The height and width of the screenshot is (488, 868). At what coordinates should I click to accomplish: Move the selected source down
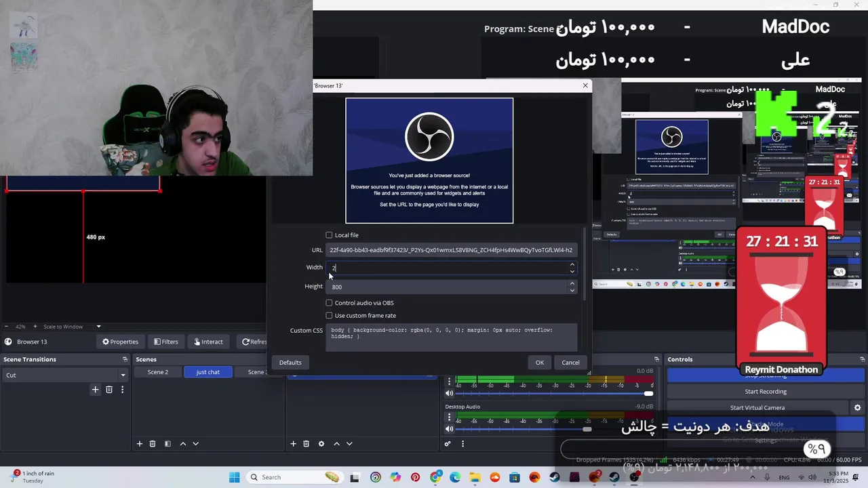[x=349, y=444]
